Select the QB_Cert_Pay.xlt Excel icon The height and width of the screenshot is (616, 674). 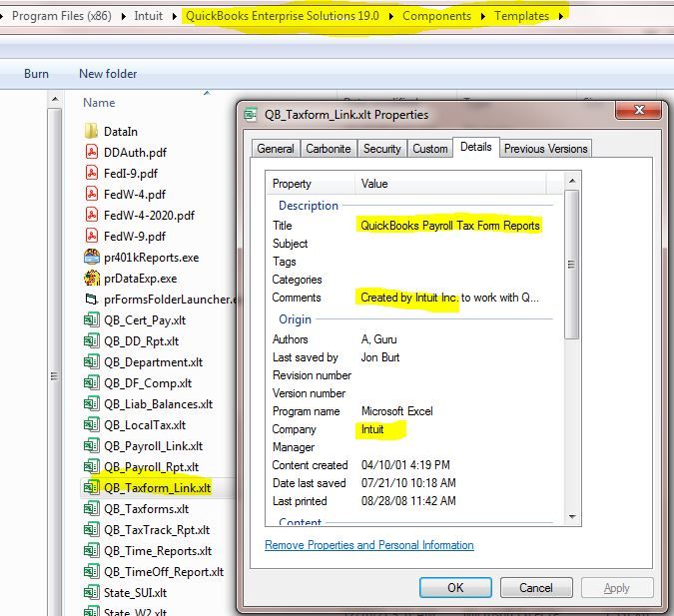[91, 319]
